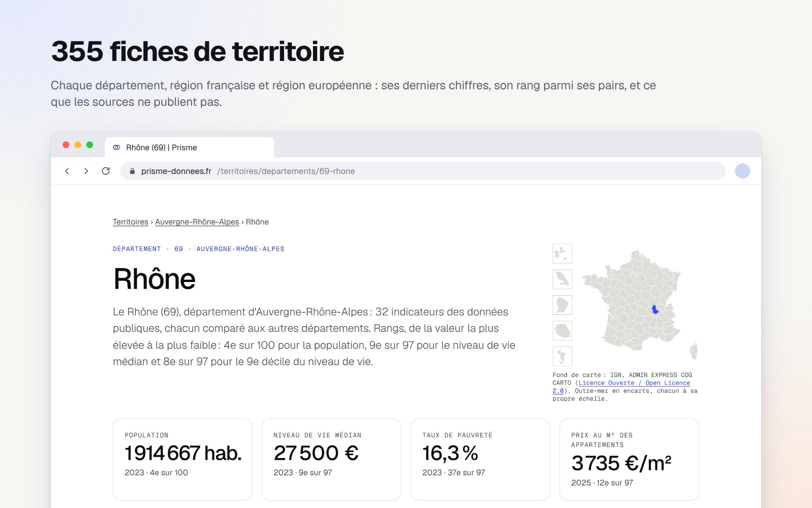Click the "16,3 %" value
Image resolution: width=812 pixels, height=508 pixels.
click(450, 453)
